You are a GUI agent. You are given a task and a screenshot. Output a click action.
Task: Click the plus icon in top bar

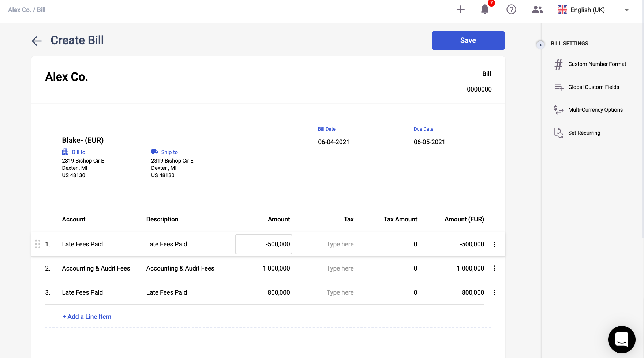click(461, 10)
